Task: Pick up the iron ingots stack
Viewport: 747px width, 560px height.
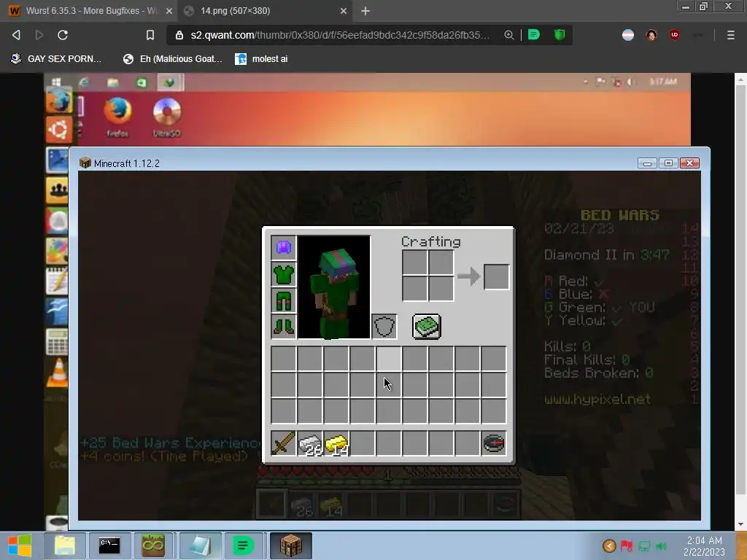Action: coord(309,443)
